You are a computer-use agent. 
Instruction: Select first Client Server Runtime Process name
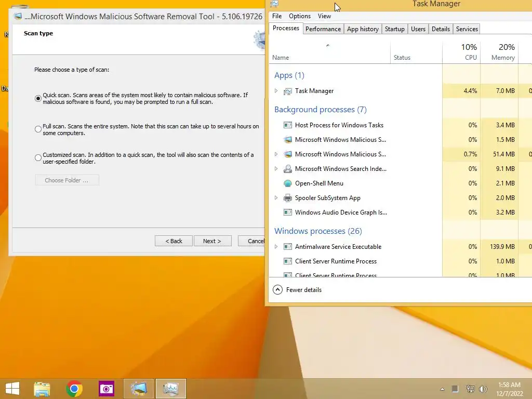pyautogui.click(x=336, y=261)
